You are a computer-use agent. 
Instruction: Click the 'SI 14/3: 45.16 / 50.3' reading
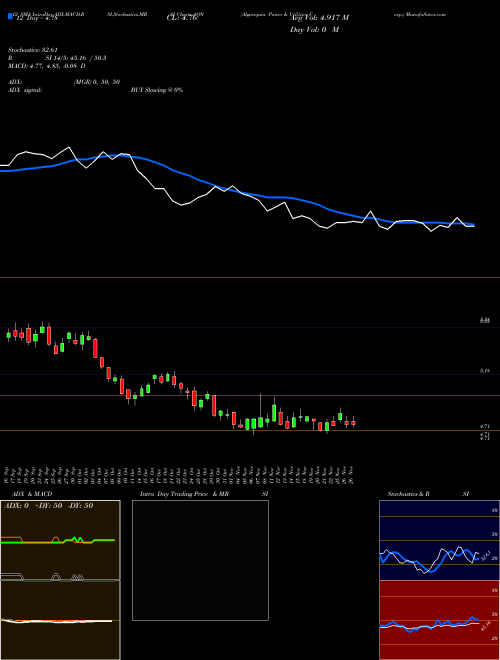click(76, 58)
